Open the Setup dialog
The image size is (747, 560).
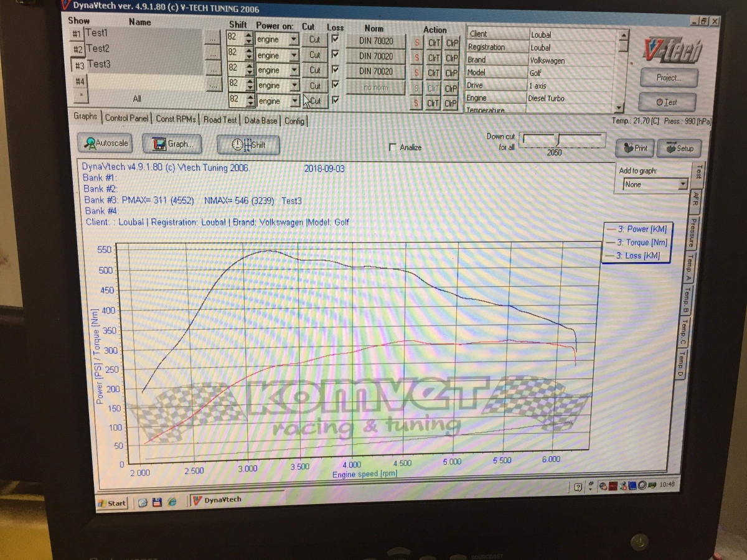[679, 149]
